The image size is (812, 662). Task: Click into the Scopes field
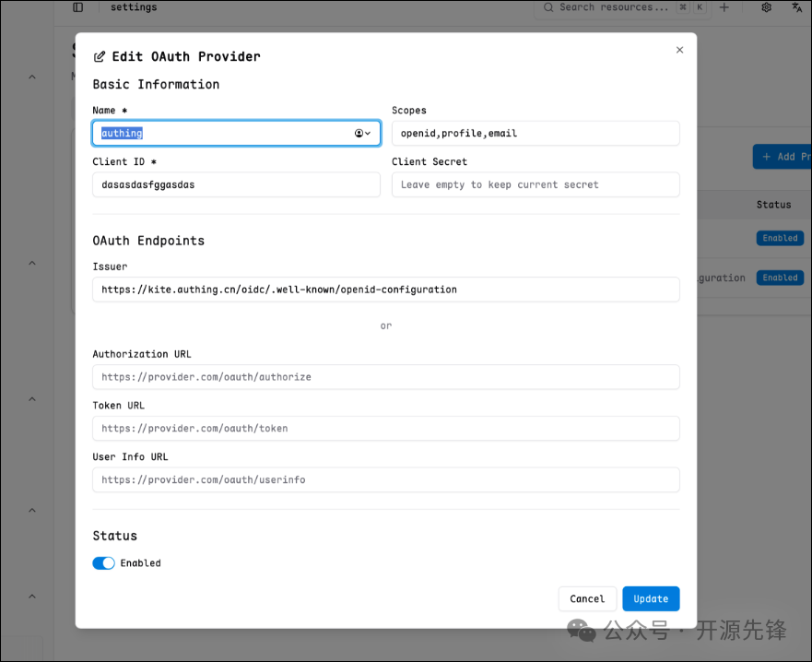535,134
